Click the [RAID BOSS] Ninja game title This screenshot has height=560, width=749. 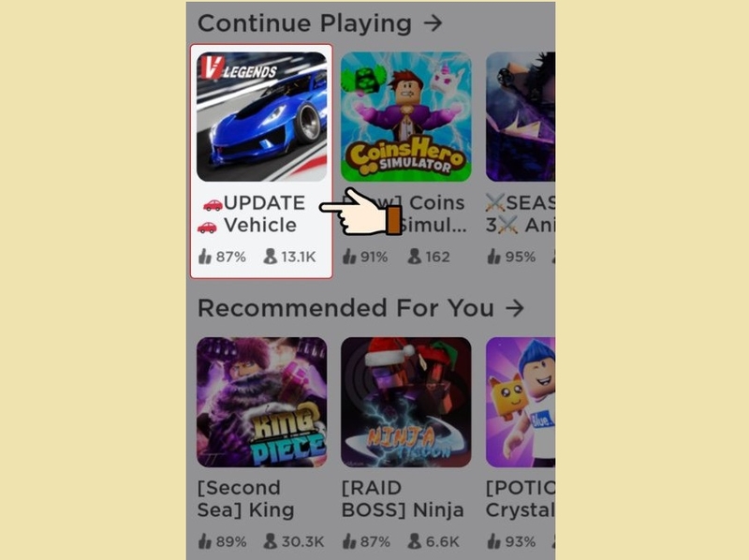[403, 499]
